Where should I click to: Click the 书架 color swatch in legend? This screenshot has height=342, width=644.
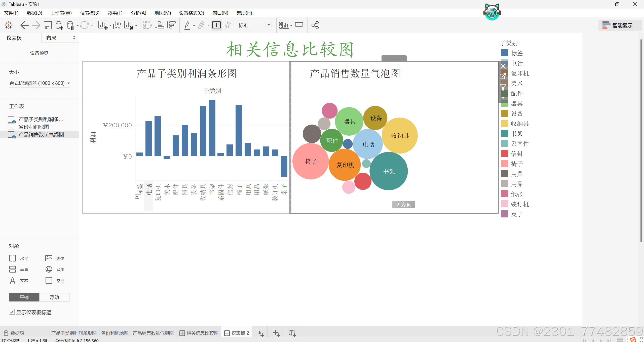pyautogui.click(x=505, y=134)
